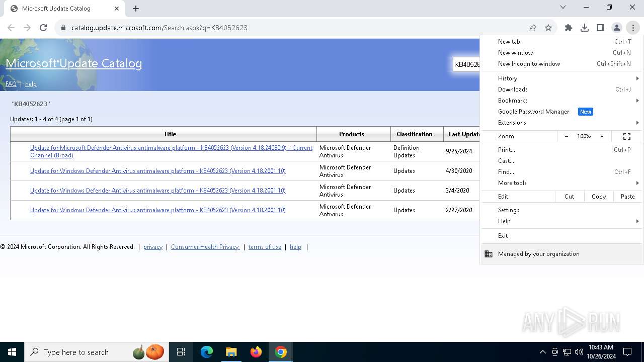Open the Extensions puzzle icon
Screen dimensions: 644x362
[x=569, y=28]
